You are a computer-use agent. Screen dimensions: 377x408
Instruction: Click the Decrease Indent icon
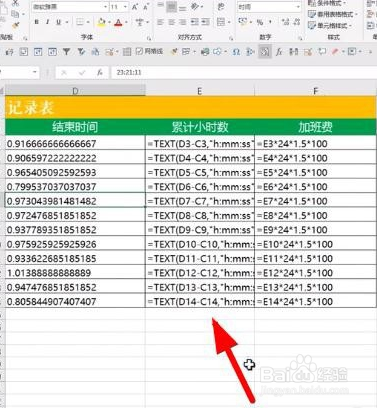click(195, 22)
